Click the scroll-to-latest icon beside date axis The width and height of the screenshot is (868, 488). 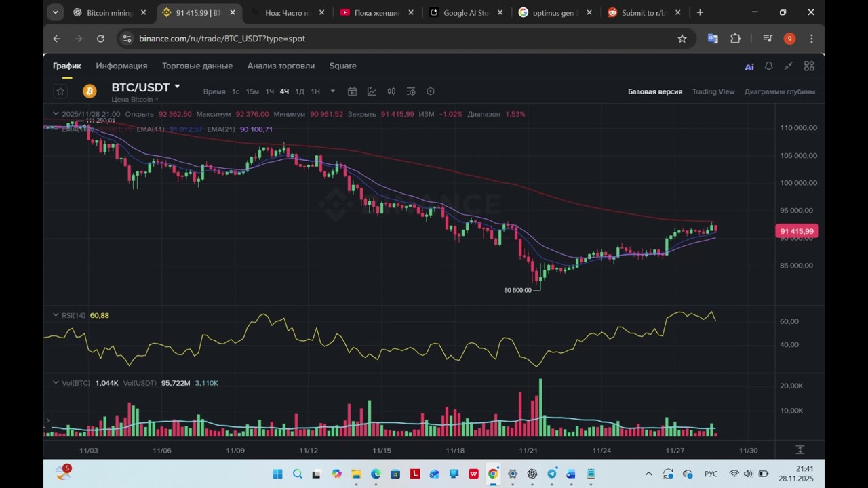click(800, 450)
